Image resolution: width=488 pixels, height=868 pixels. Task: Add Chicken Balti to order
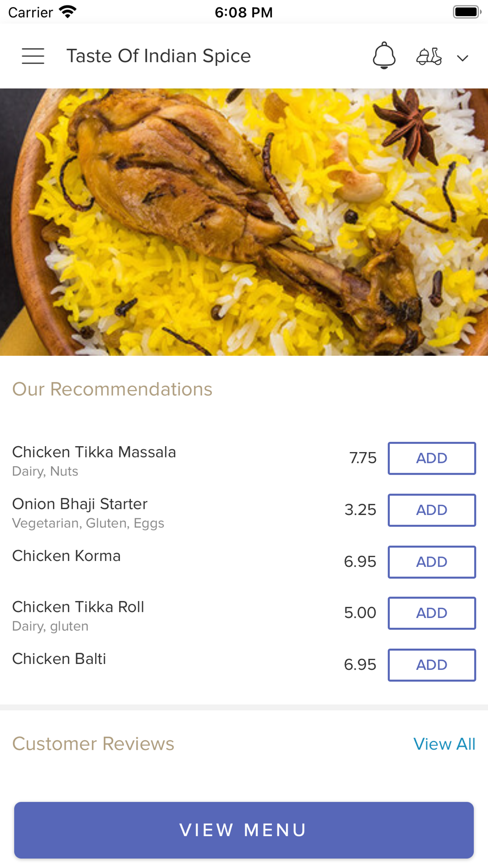pyautogui.click(x=431, y=664)
